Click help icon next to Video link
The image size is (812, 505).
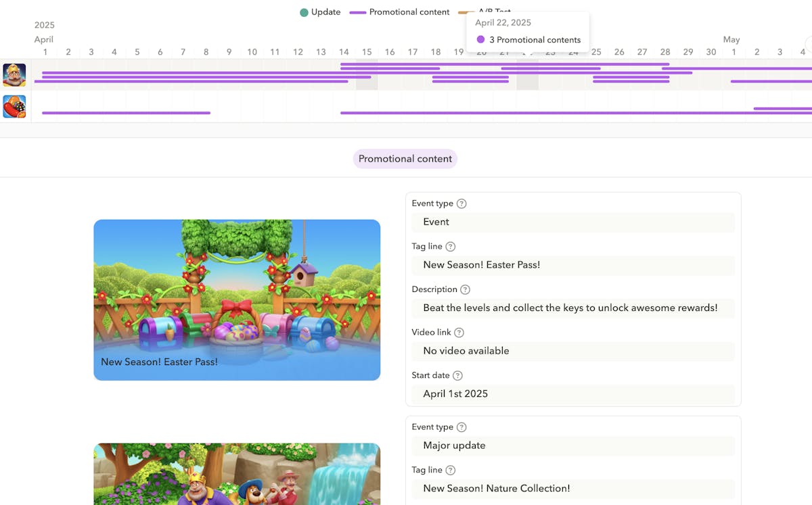coord(459,333)
